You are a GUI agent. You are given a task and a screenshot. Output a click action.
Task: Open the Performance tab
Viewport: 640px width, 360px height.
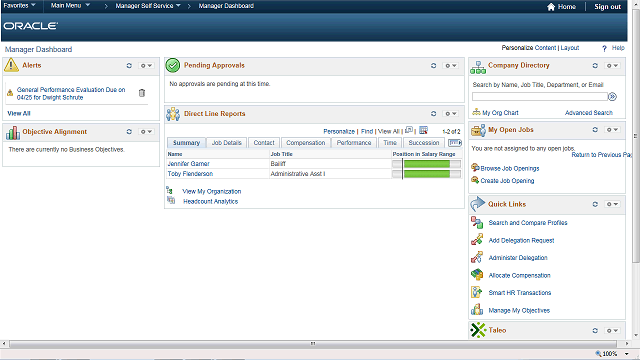pos(354,142)
